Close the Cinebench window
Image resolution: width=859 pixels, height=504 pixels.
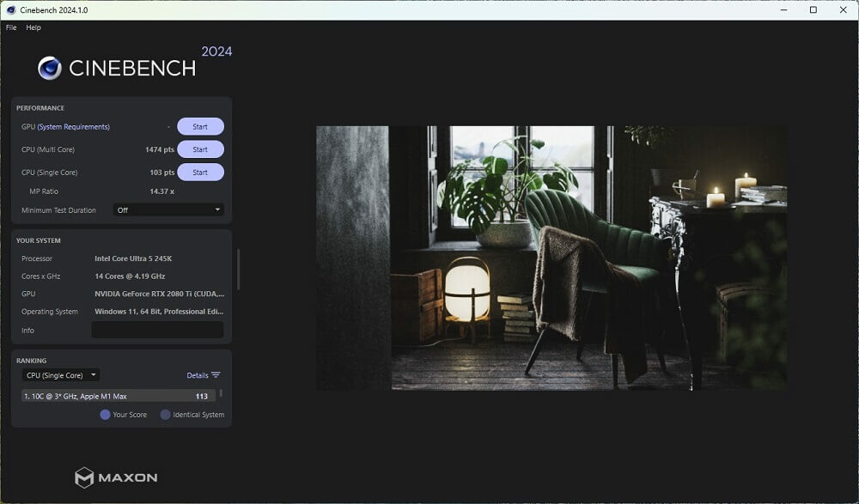tap(844, 9)
